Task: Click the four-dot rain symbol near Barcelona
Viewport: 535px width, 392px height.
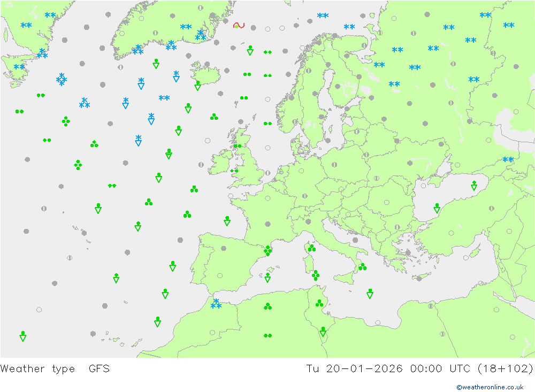Action: [268, 251]
